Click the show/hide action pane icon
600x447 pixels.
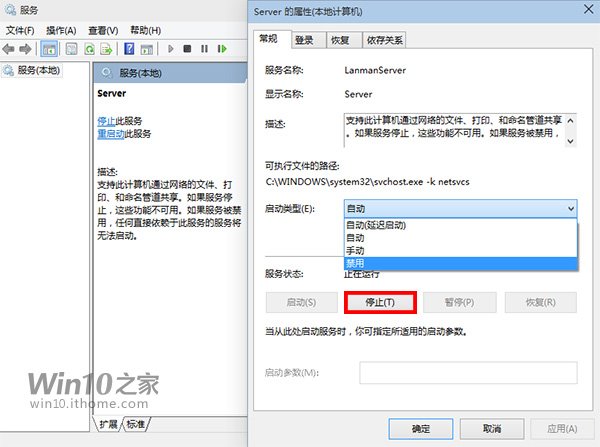147,49
